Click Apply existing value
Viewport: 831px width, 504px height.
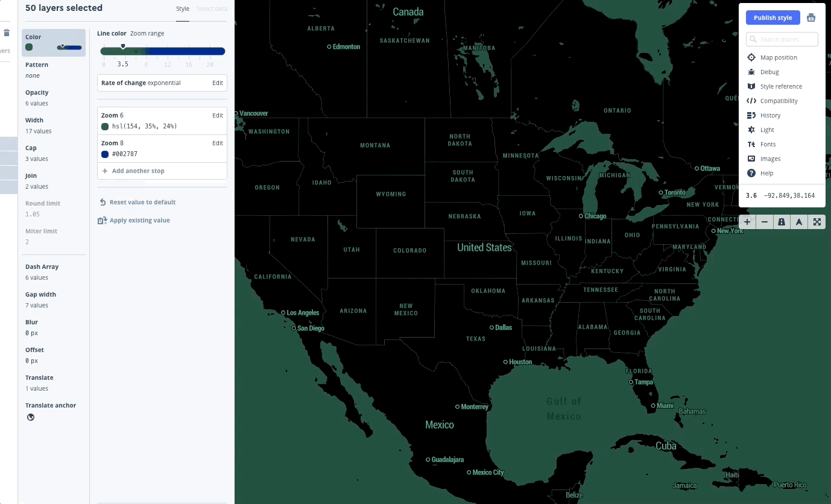[x=140, y=220]
